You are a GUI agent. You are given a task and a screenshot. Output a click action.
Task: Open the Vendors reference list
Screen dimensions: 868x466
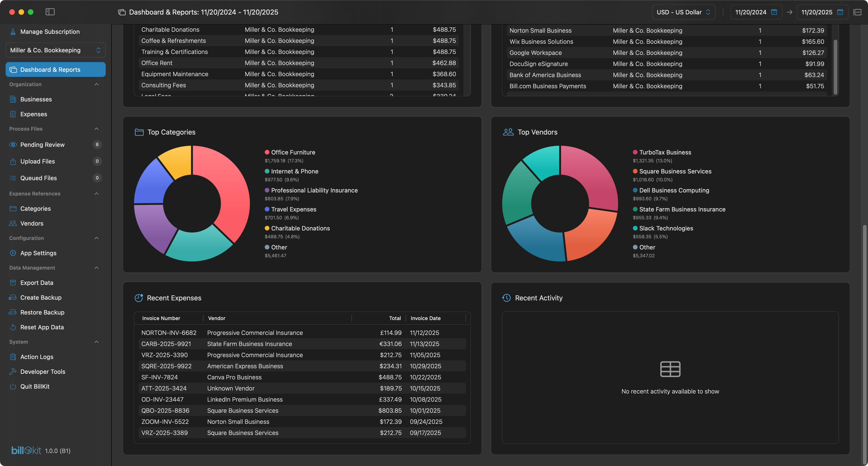tap(32, 223)
